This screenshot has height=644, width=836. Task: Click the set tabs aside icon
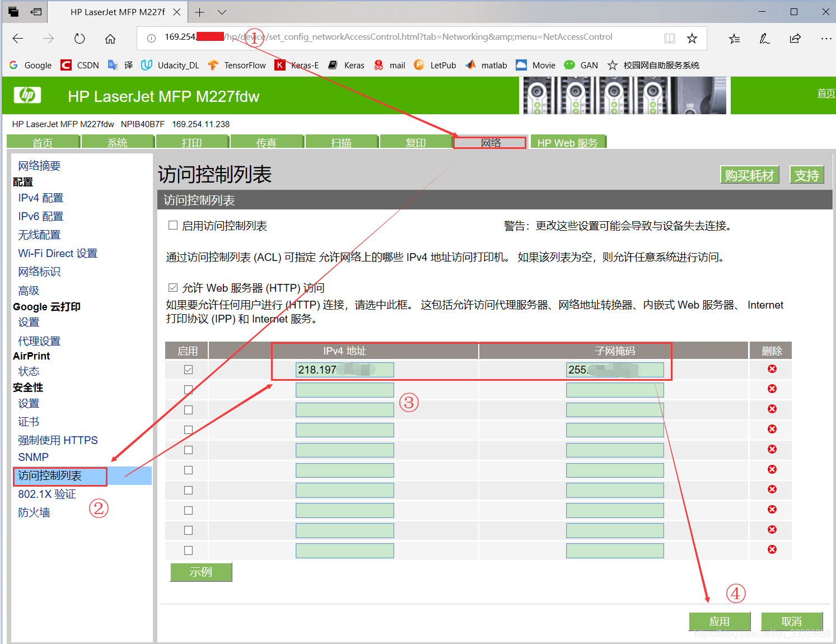pos(36,11)
